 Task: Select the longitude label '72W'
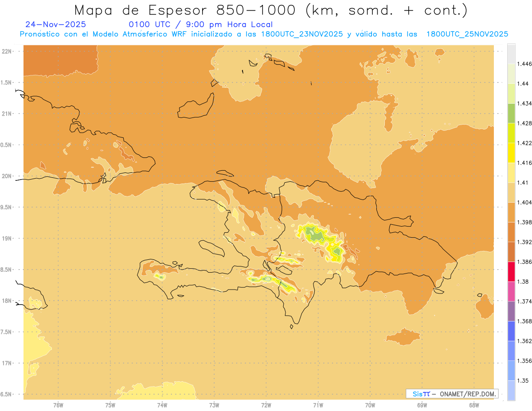[266, 405]
